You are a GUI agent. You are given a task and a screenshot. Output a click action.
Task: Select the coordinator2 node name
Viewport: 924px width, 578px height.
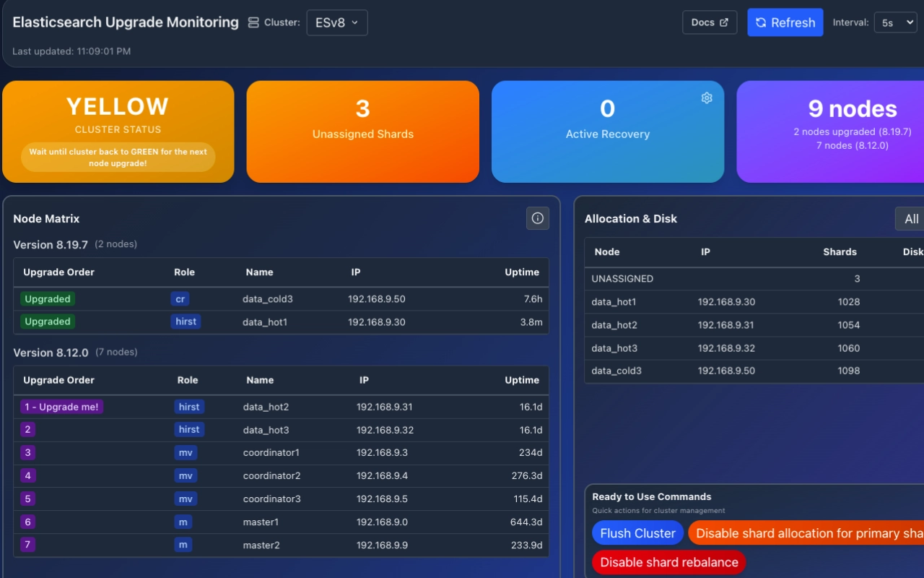(x=272, y=477)
